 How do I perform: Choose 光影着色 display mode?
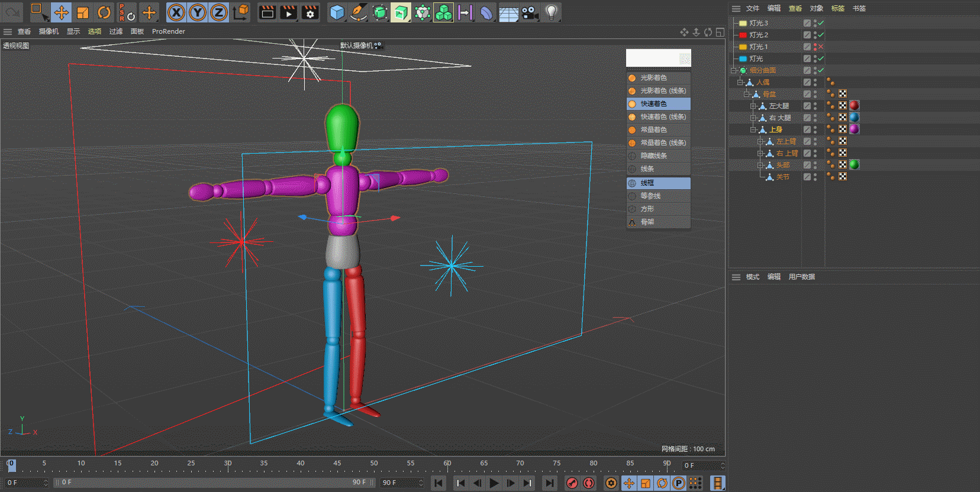coord(653,77)
